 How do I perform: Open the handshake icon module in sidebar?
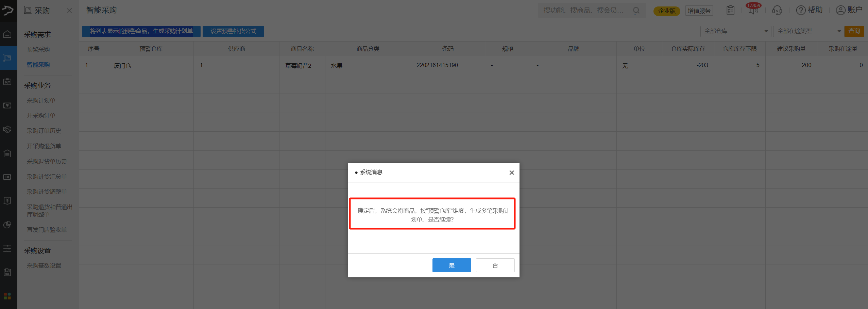[7, 129]
